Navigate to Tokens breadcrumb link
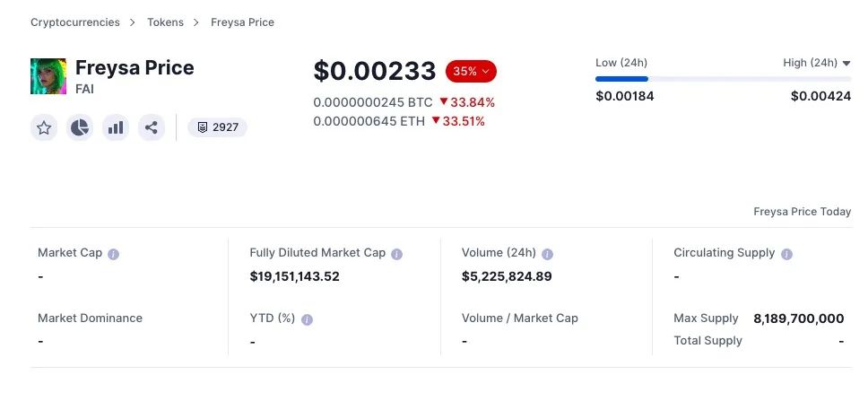 coord(165,22)
